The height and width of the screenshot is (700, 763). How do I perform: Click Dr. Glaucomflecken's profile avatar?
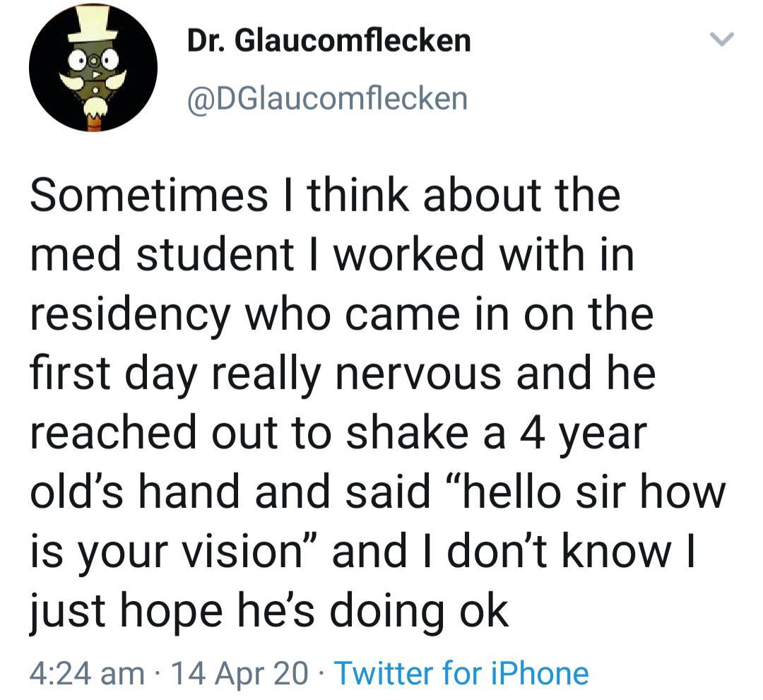[93, 68]
